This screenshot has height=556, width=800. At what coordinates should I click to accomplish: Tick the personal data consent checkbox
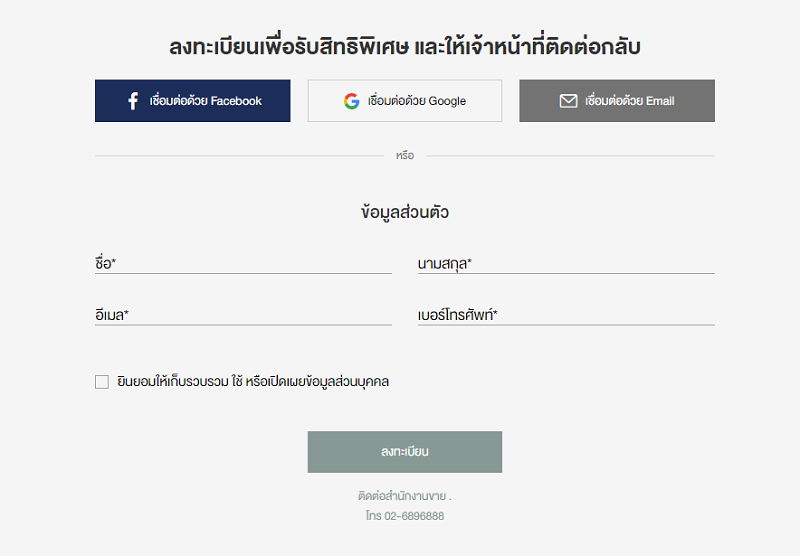coord(102,382)
